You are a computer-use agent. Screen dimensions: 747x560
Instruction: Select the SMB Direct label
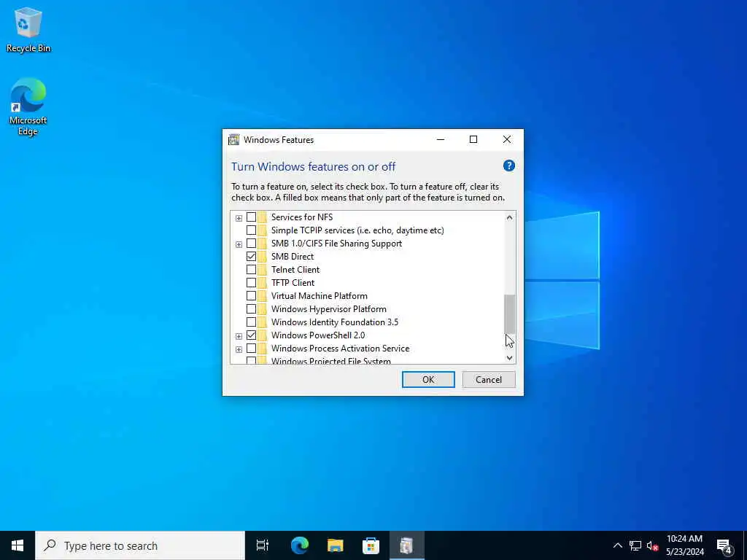[x=293, y=256]
